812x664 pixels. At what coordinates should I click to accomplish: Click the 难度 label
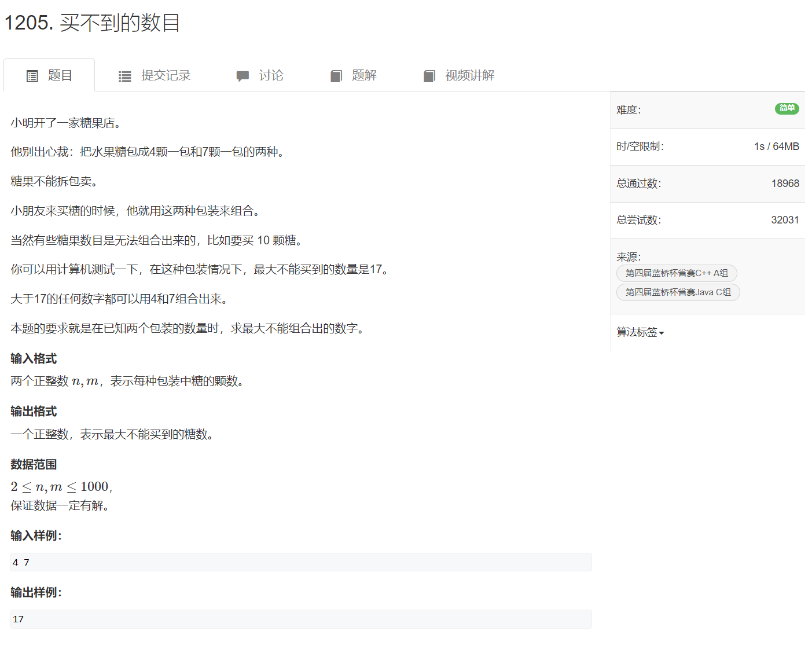pyautogui.click(x=629, y=110)
